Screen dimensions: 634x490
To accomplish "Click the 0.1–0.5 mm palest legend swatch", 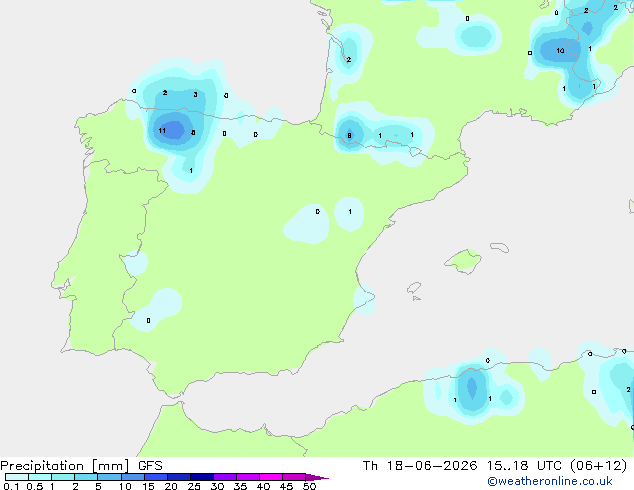I will (x=17, y=477).
